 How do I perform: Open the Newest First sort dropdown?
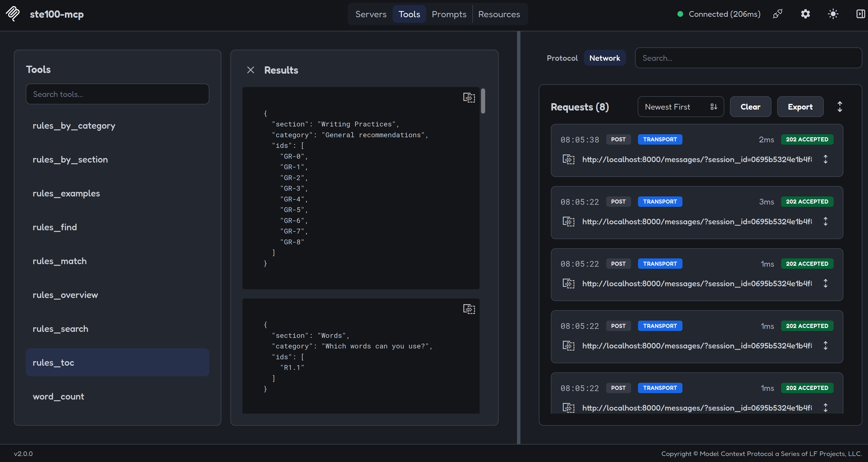681,107
